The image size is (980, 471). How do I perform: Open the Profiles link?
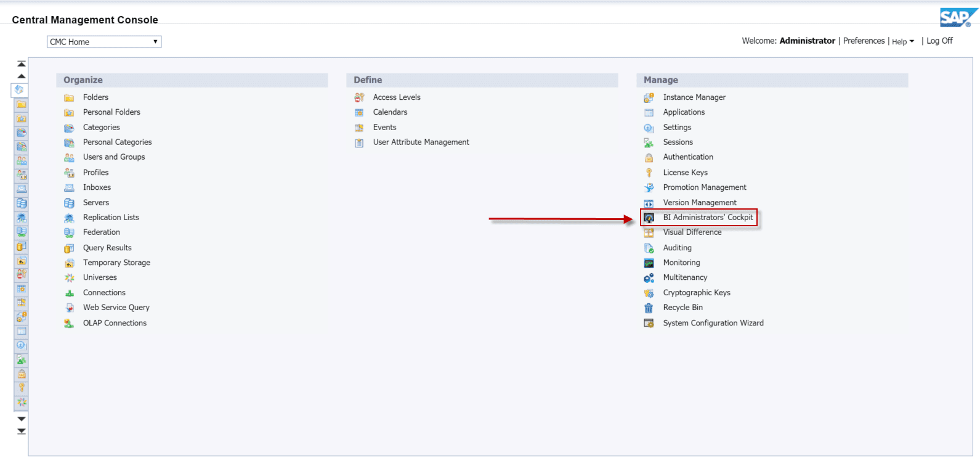(95, 173)
